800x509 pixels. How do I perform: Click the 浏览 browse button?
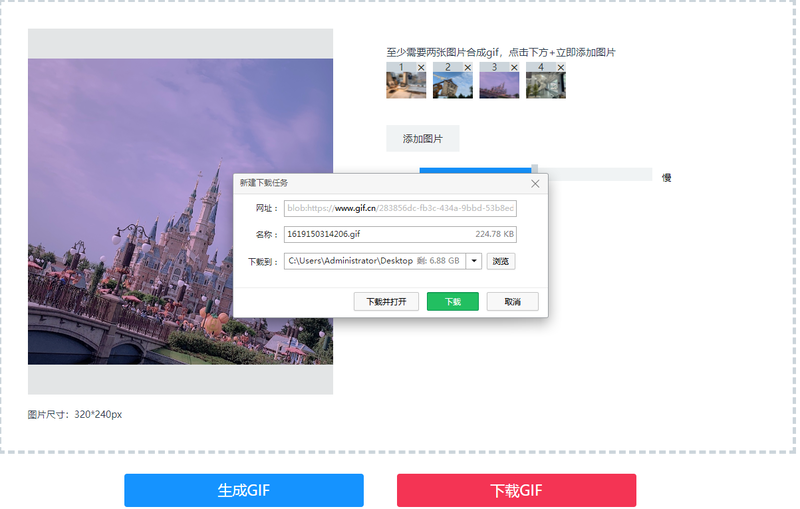pyautogui.click(x=501, y=261)
